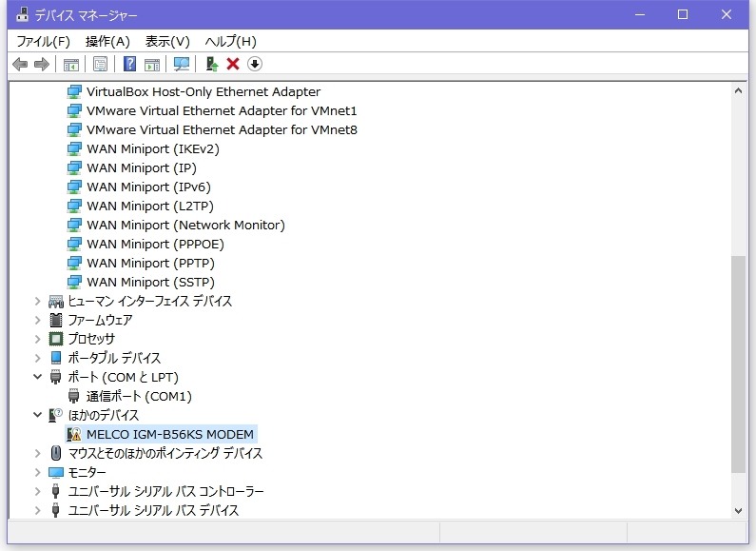Screen dimensions: 756x551
Task: Expand マウスとそのほかのポインティング デバイス node
Action: pos(38,453)
